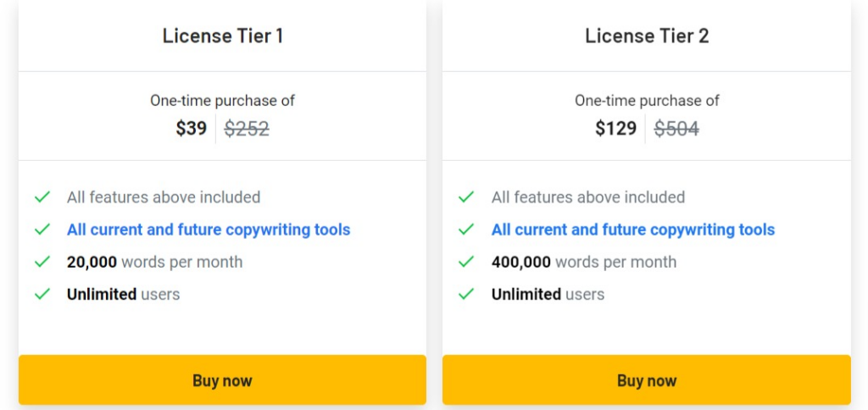This screenshot has width=868, height=410.
Task: Click the 400,000 words per month text
Action: click(x=584, y=262)
